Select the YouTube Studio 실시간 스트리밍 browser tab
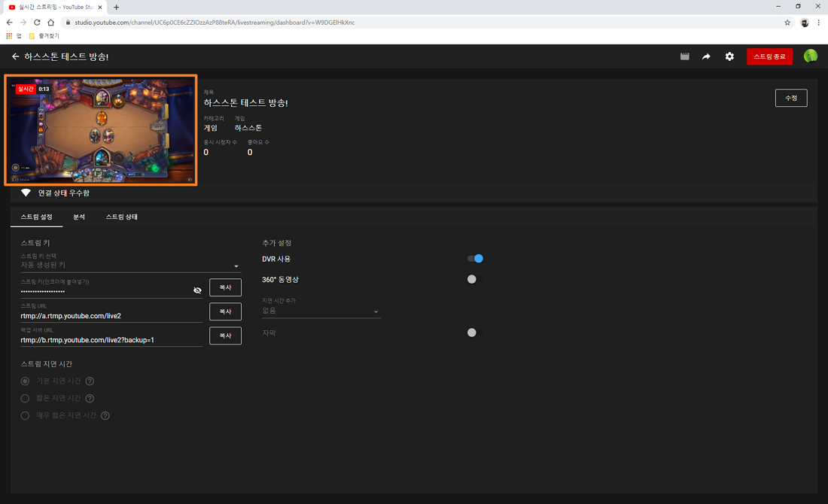Image resolution: width=828 pixels, height=504 pixels. coord(55,7)
